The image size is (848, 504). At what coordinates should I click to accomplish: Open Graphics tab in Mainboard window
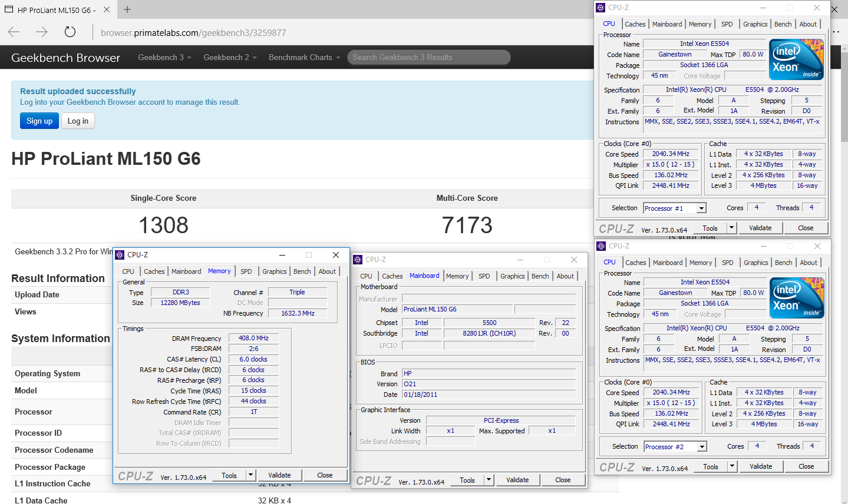pos(513,276)
